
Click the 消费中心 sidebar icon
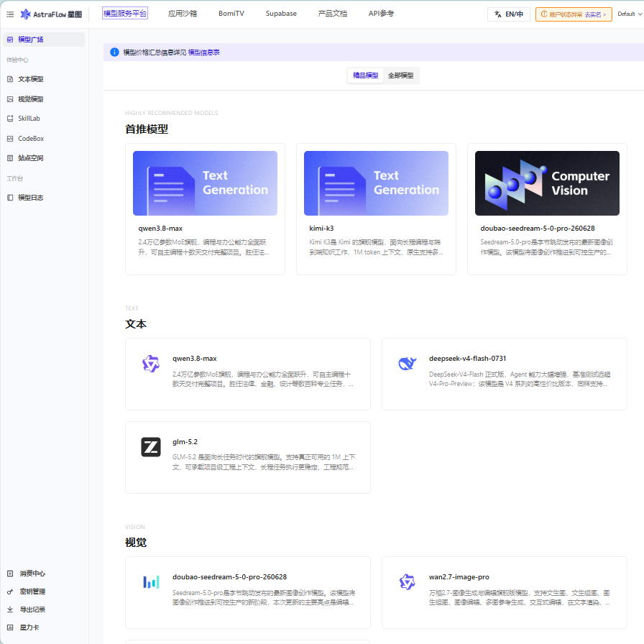[x=10, y=574]
